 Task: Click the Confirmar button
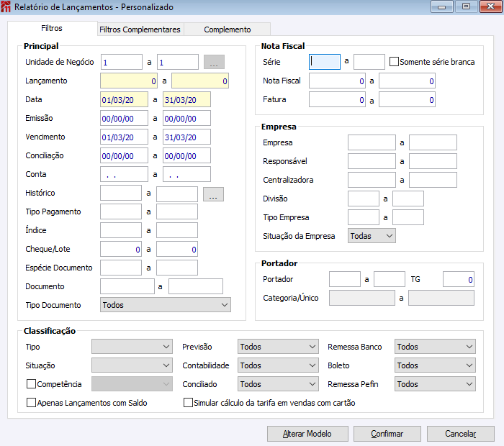point(387,434)
